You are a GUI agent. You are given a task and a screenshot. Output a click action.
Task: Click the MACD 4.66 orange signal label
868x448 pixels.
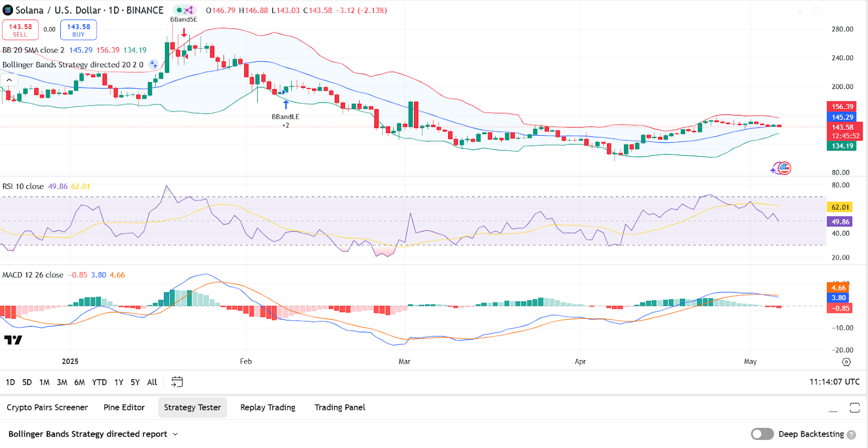click(839, 288)
